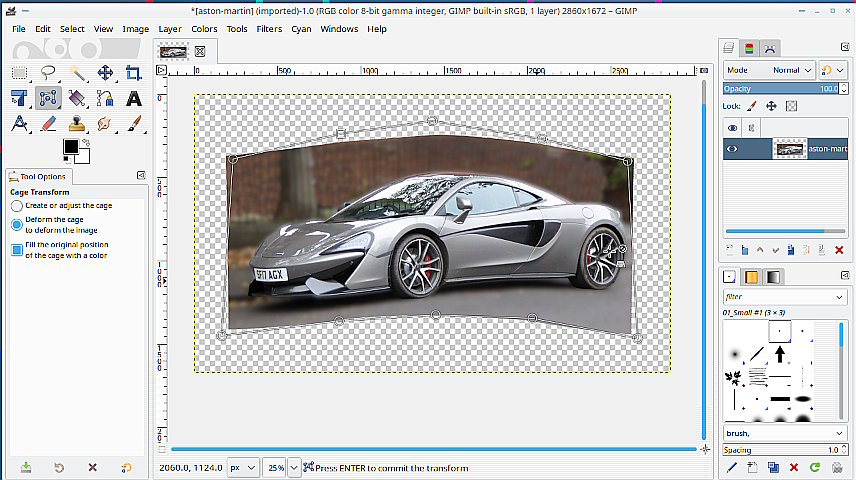Switch to the Channels tab
This screenshot has width=856, height=480.
[x=749, y=47]
